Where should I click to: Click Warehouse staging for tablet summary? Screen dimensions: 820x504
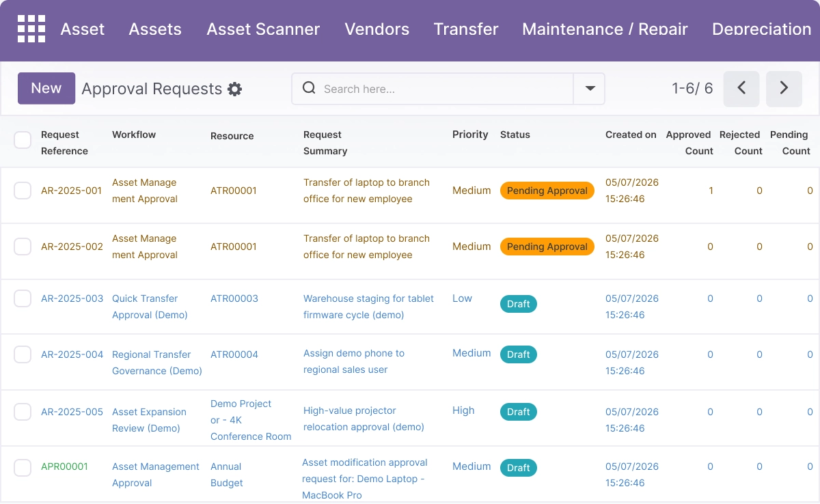[369, 307]
